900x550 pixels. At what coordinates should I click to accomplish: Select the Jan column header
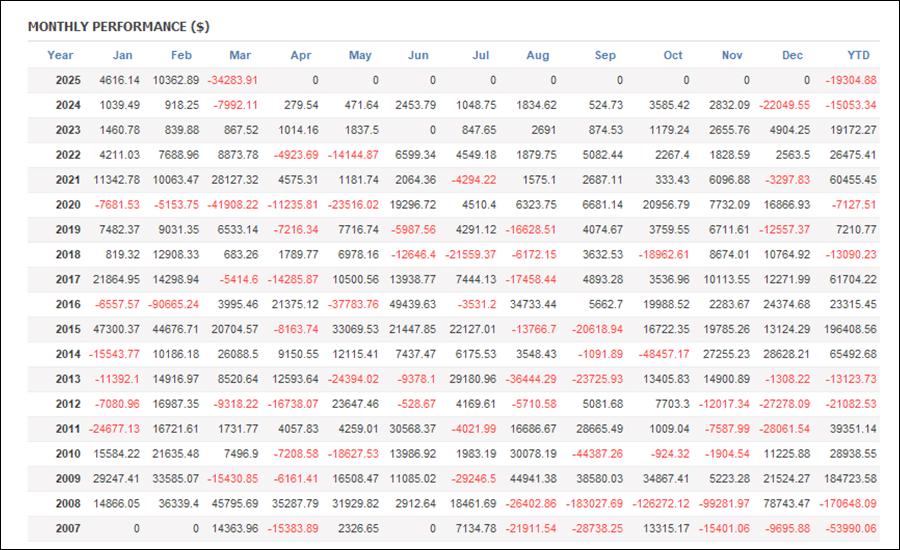(122, 55)
